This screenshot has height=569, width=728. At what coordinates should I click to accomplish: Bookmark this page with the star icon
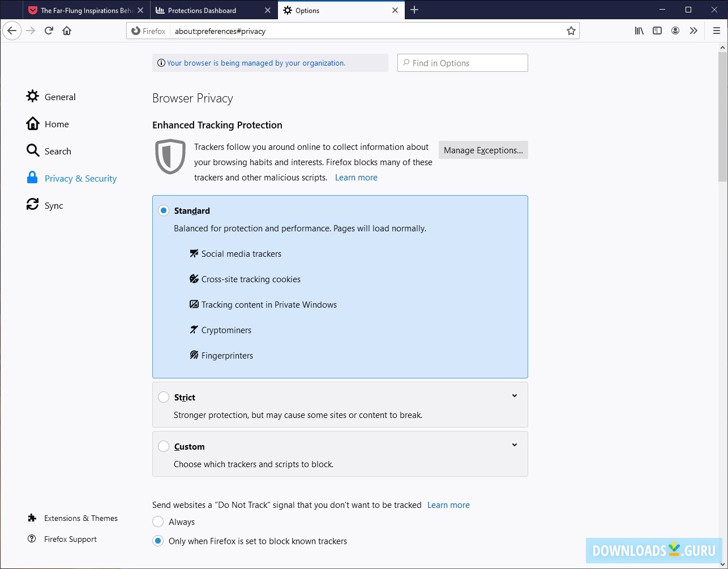pyautogui.click(x=571, y=31)
